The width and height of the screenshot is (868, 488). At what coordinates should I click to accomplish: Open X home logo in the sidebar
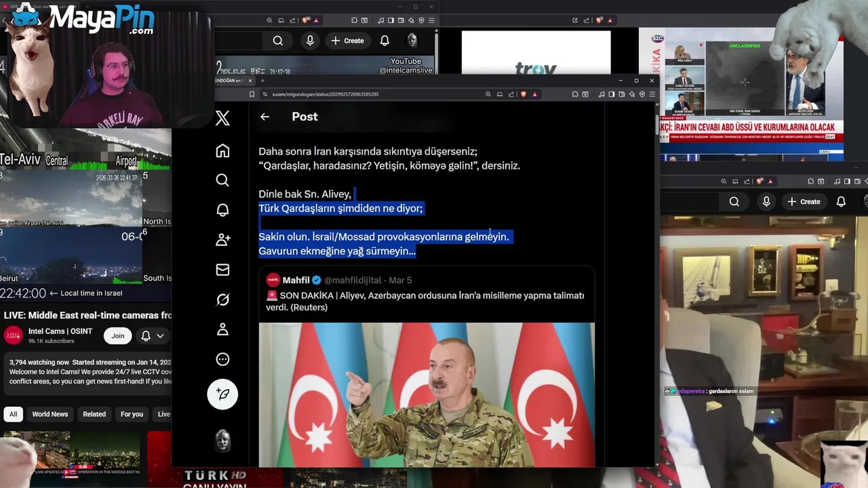tap(222, 118)
